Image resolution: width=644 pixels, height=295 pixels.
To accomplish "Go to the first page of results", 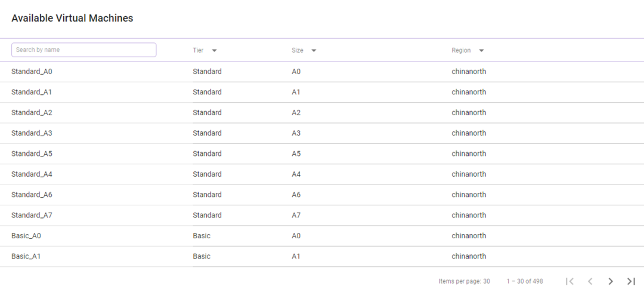I will [x=570, y=281].
